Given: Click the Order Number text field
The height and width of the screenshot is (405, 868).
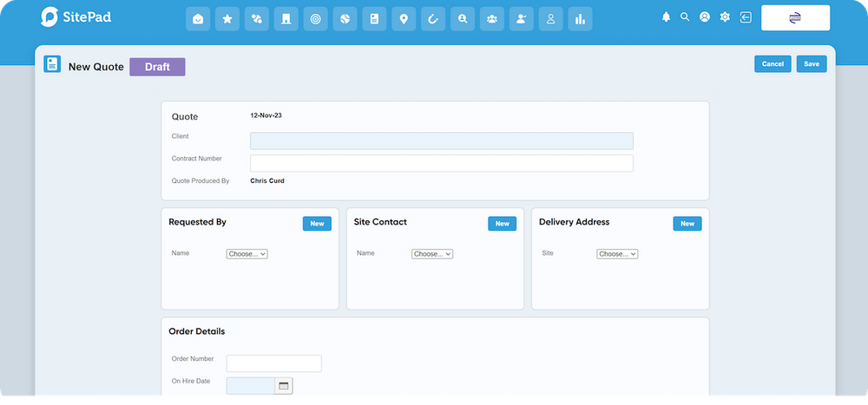Looking at the screenshot, I should click(273, 363).
